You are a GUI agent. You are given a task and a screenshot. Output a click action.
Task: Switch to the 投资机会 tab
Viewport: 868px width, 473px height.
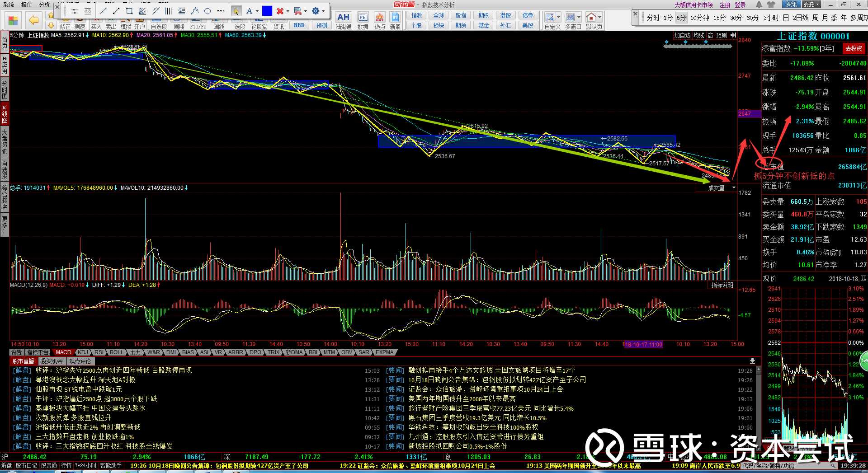click(52, 361)
